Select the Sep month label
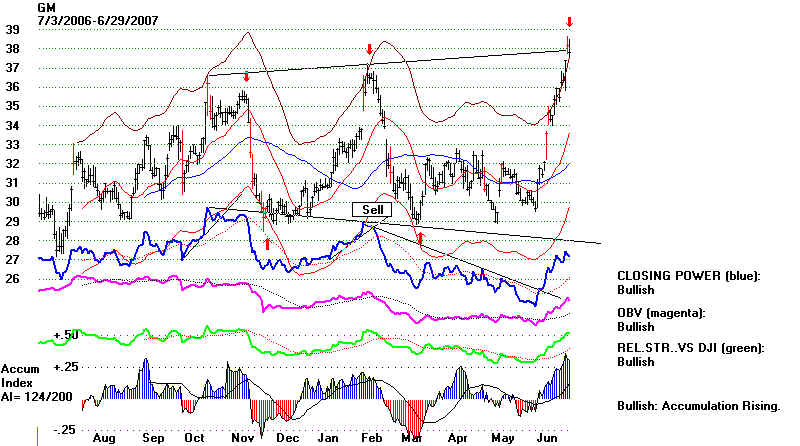 153,438
